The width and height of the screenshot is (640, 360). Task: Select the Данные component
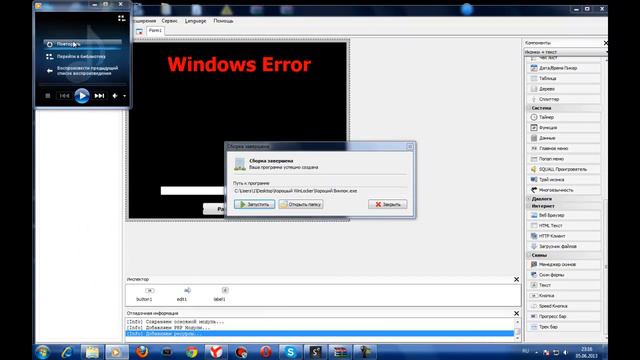pos(564,138)
